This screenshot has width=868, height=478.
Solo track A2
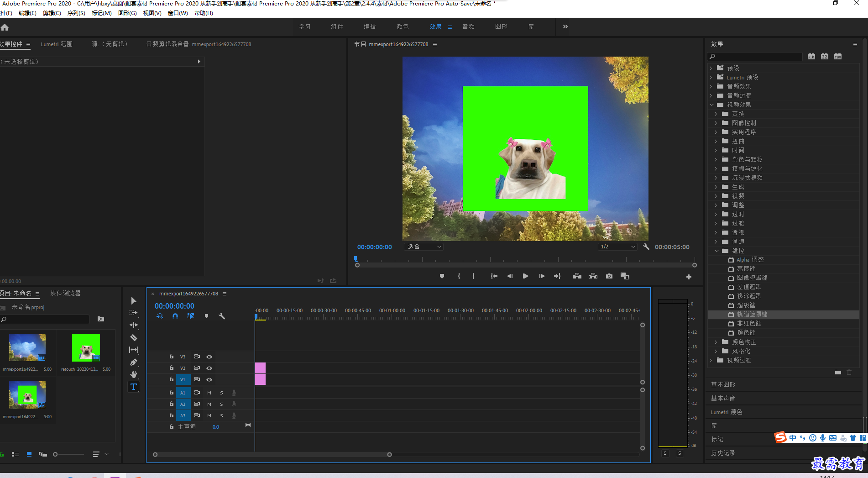click(221, 404)
